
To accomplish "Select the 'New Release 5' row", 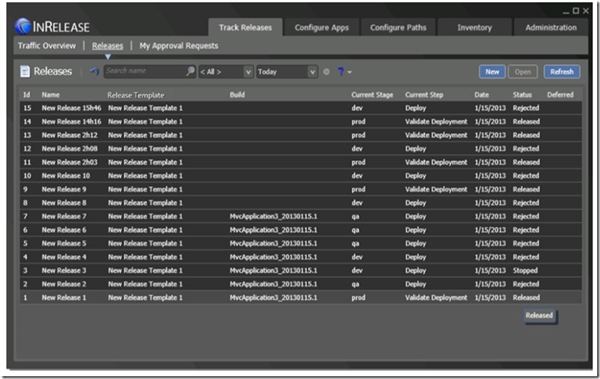I will (301, 243).
